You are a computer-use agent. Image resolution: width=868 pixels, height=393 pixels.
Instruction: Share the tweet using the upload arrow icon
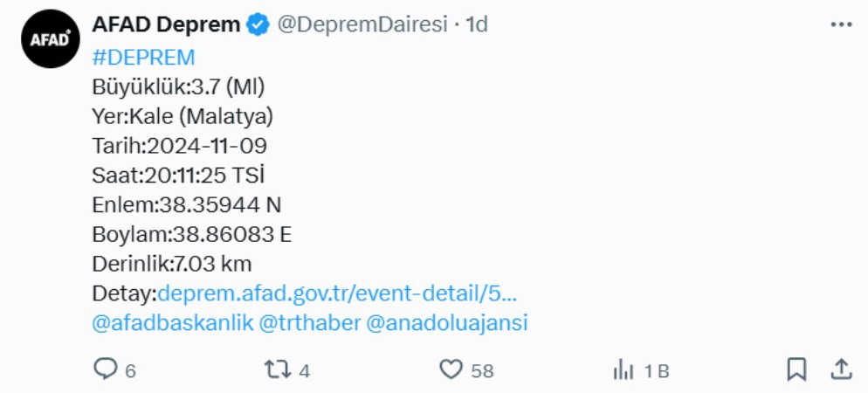pyautogui.click(x=840, y=370)
